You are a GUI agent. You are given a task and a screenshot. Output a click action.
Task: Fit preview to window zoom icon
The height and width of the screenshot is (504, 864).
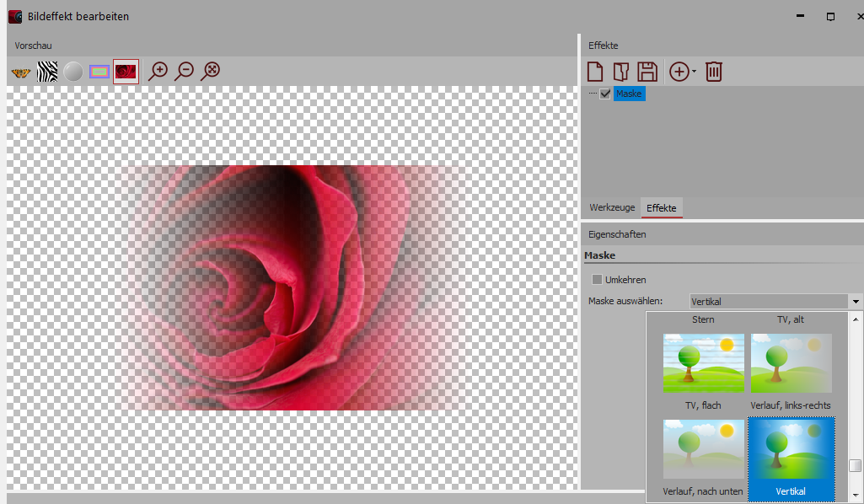[210, 72]
